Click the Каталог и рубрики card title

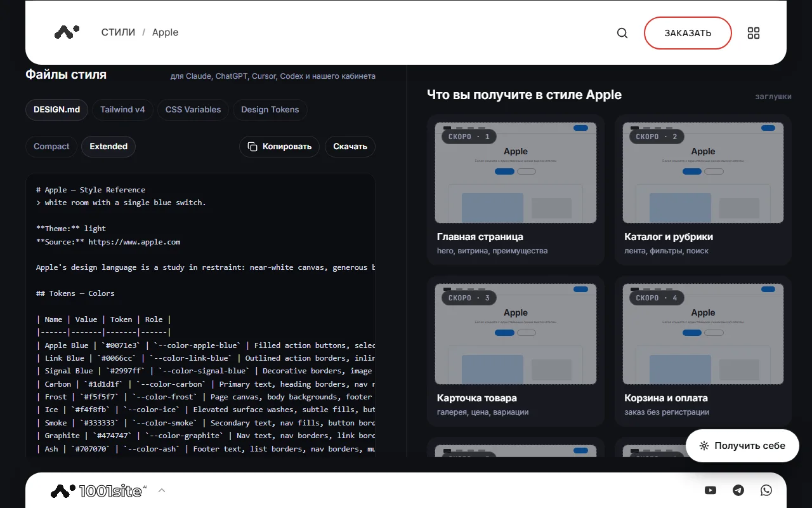tap(669, 237)
